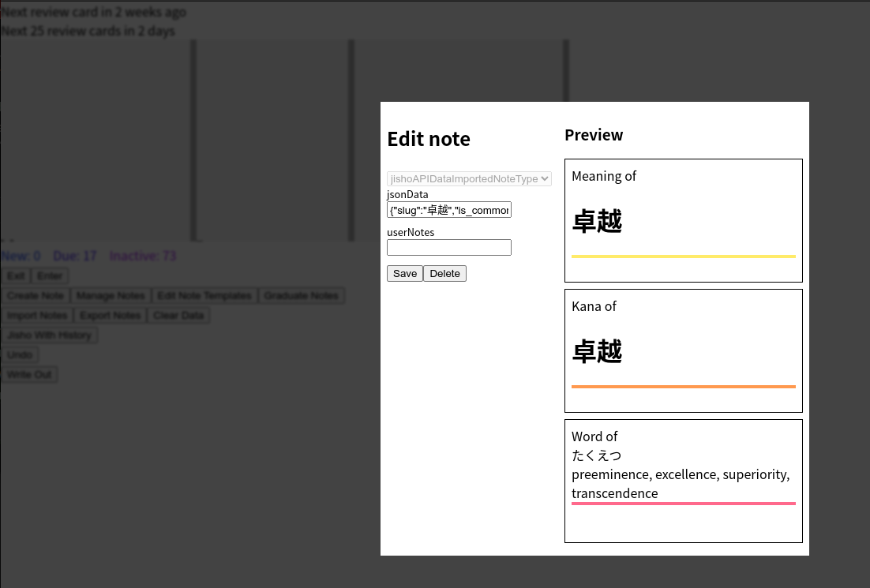The image size is (870, 588).
Task: Click inside the jsonData input field
Action: 448,209
